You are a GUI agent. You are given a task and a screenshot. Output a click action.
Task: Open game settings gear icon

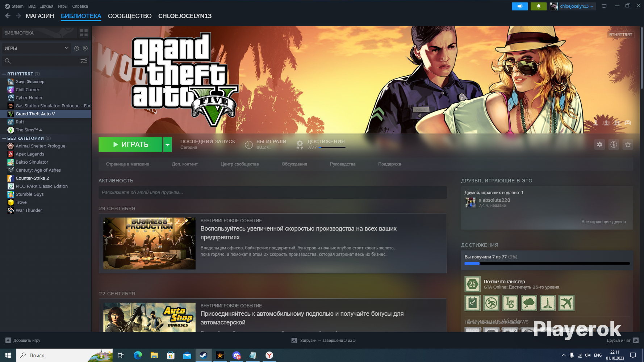click(599, 144)
